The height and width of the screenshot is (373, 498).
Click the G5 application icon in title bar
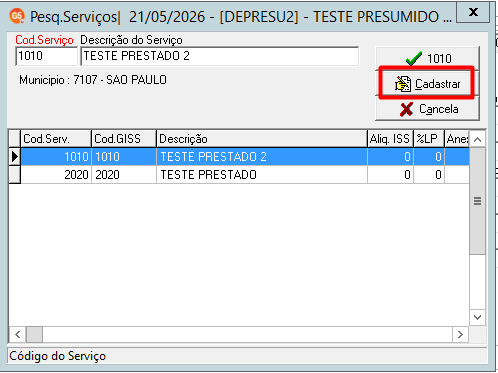click(x=17, y=16)
